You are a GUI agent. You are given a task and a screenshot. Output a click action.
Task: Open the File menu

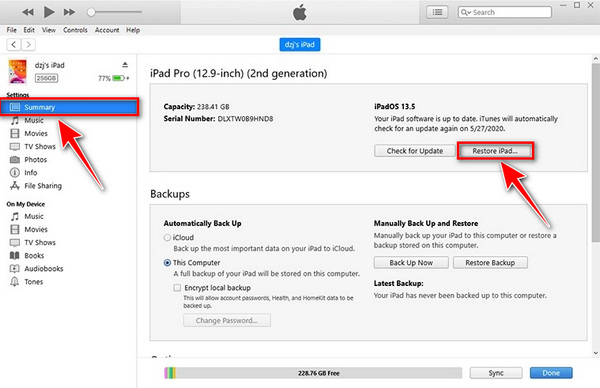tap(11, 30)
